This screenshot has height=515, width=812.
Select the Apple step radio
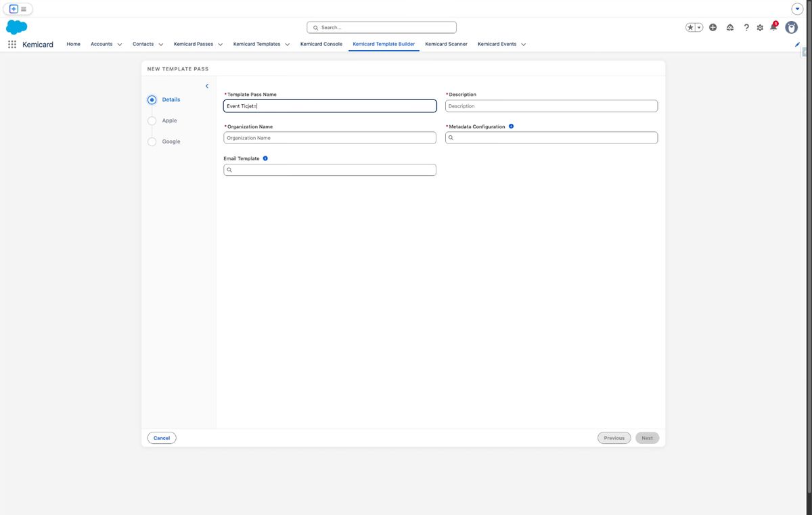[x=152, y=120]
